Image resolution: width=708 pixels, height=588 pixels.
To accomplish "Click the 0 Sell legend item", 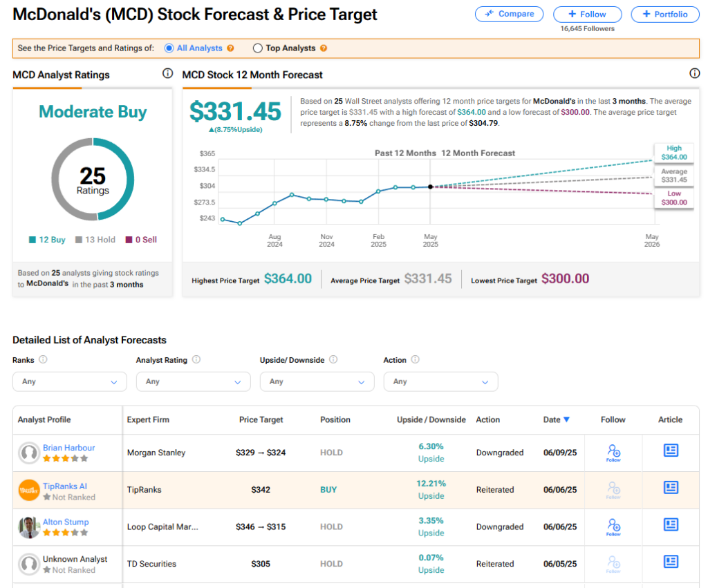I will pos(141,240).
